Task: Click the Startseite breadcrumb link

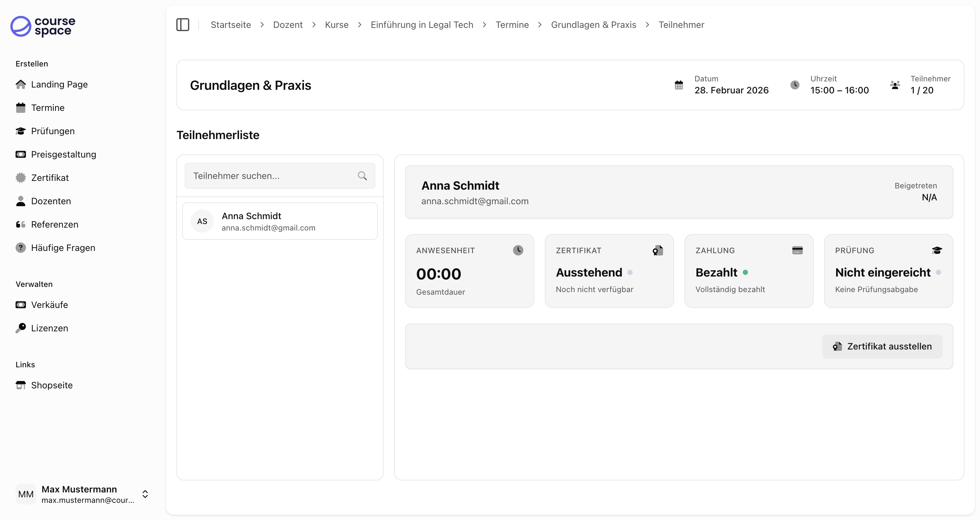Action: coord(230,25)
